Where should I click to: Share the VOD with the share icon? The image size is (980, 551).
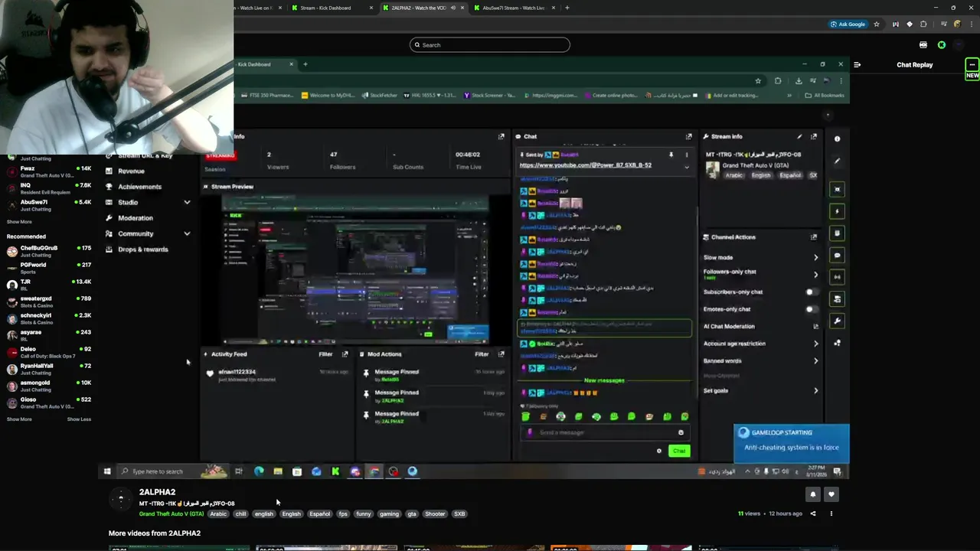coord(813,514)
